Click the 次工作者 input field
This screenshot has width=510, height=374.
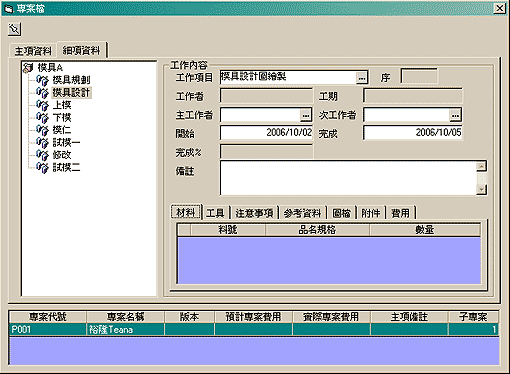tap(407, 115)
